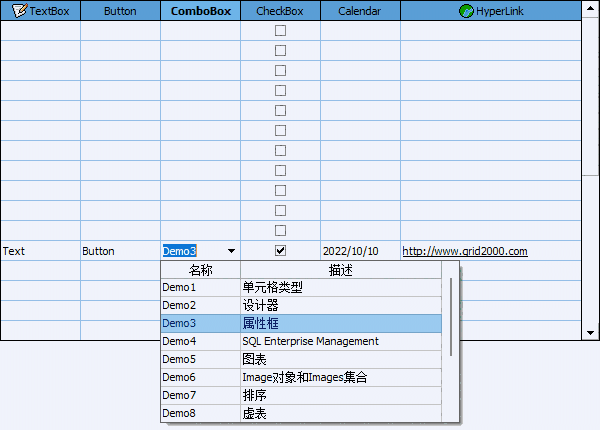The height and width of the screenshot is (430, 600).
Task: Click the Calendar column header
Action: [360, 11]
